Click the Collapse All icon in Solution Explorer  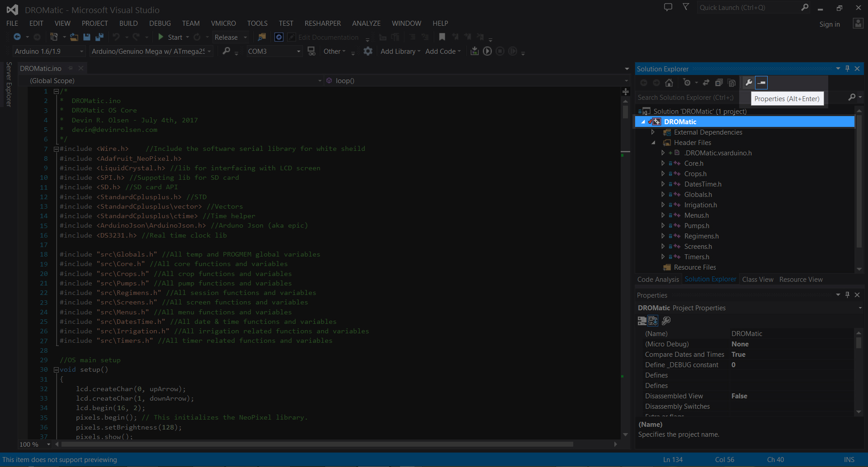(x=719, y=83)
